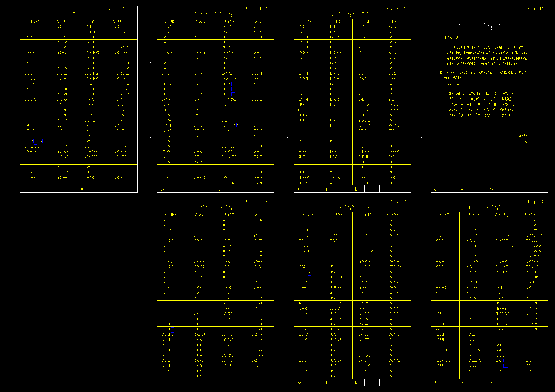Select table cell 'J41.1'

(301, 293)
